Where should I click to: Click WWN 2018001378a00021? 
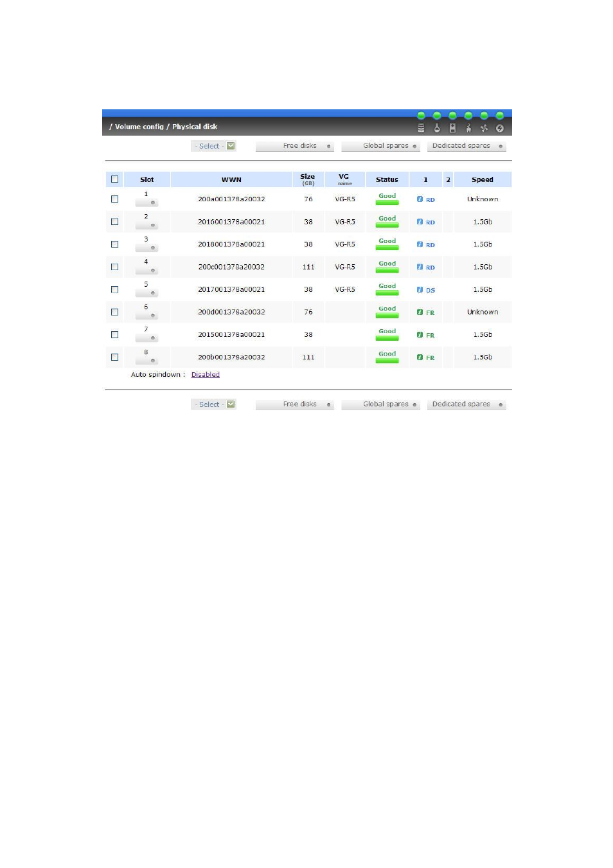point(231,244)
